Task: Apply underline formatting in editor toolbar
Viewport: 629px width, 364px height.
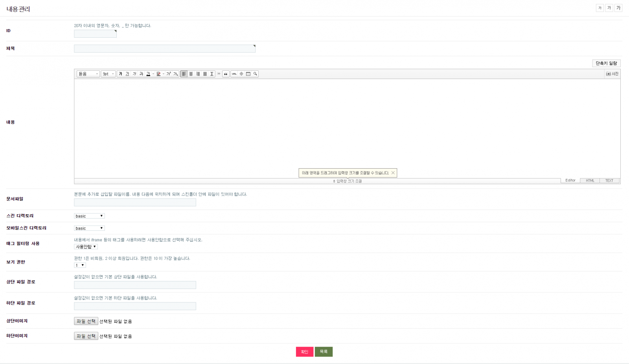Action: point(127,74)
